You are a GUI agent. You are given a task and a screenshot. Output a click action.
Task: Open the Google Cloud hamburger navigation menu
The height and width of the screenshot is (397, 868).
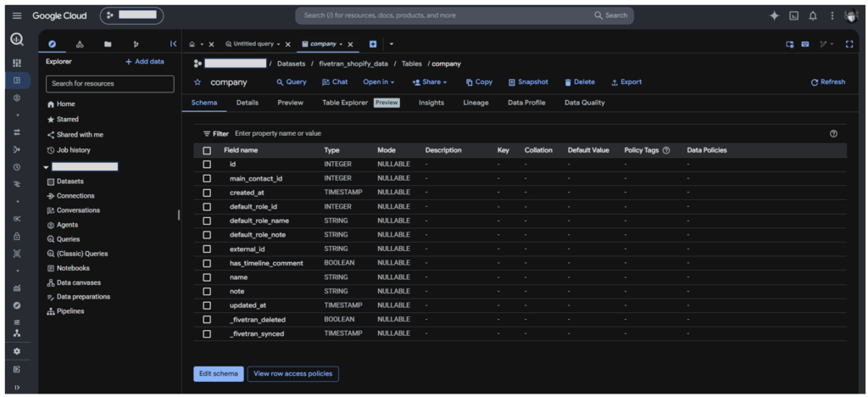click(17, 15)
